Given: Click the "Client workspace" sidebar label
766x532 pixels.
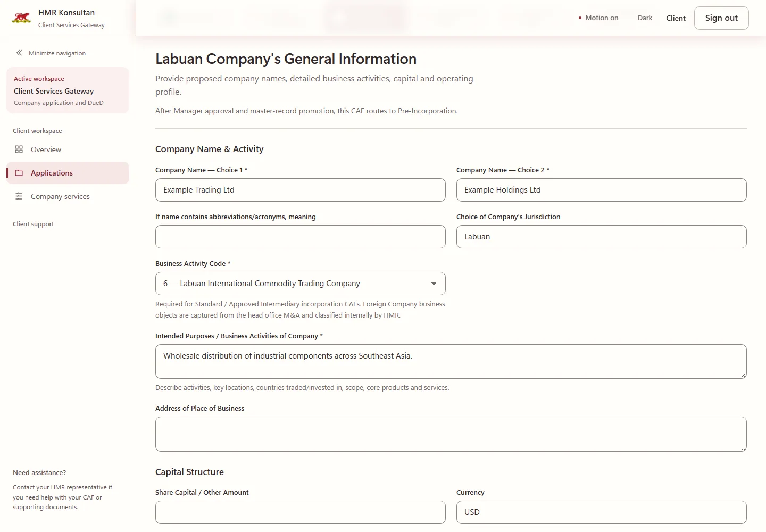Looking at the screenshot, I should pos(37,131).
